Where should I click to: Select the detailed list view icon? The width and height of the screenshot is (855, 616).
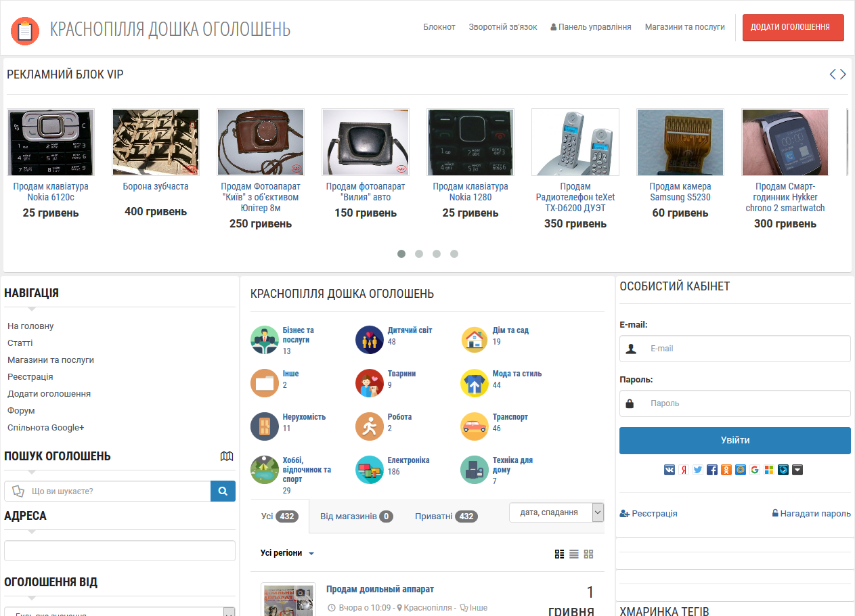tap(559, 554)
